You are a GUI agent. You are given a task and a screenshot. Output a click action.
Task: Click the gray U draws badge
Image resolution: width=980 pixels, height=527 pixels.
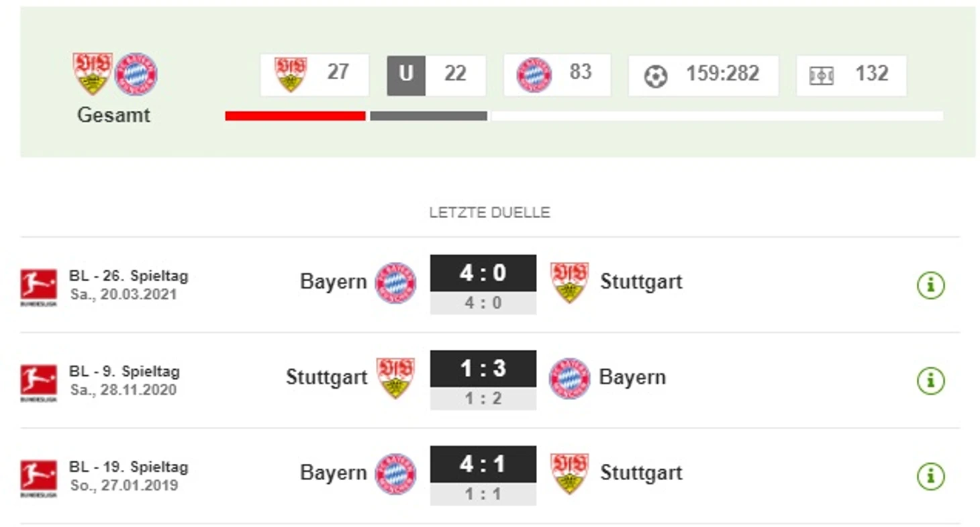coord(406,75)
